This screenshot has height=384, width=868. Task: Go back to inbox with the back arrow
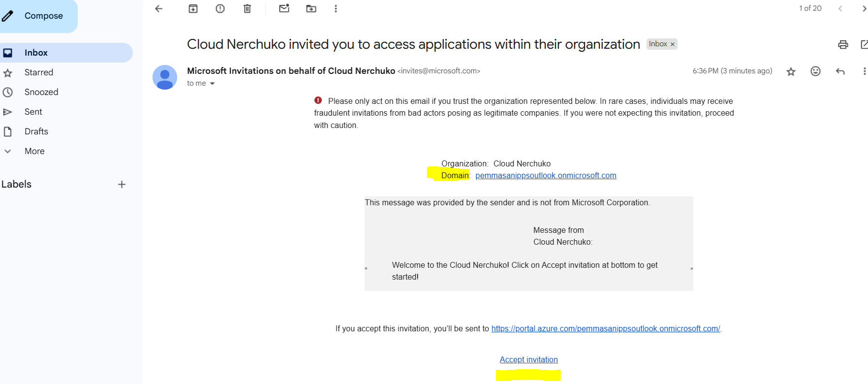pos(158,8)
